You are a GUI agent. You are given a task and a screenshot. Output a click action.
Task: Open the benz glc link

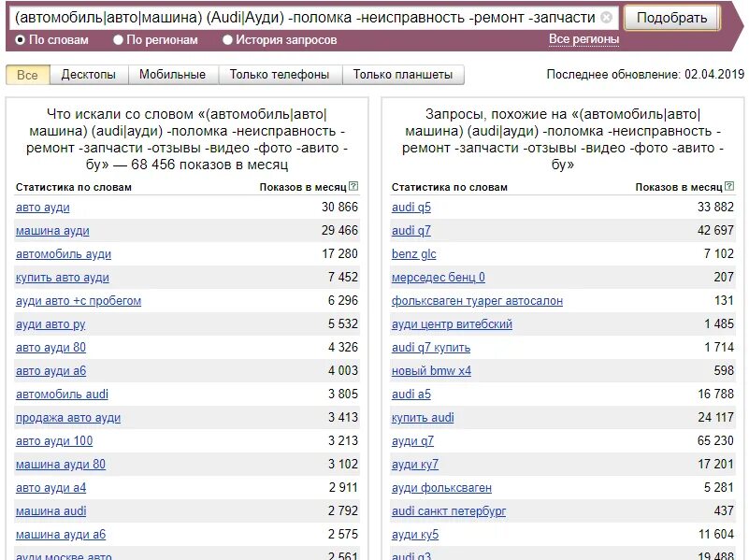tap(413, 254)
